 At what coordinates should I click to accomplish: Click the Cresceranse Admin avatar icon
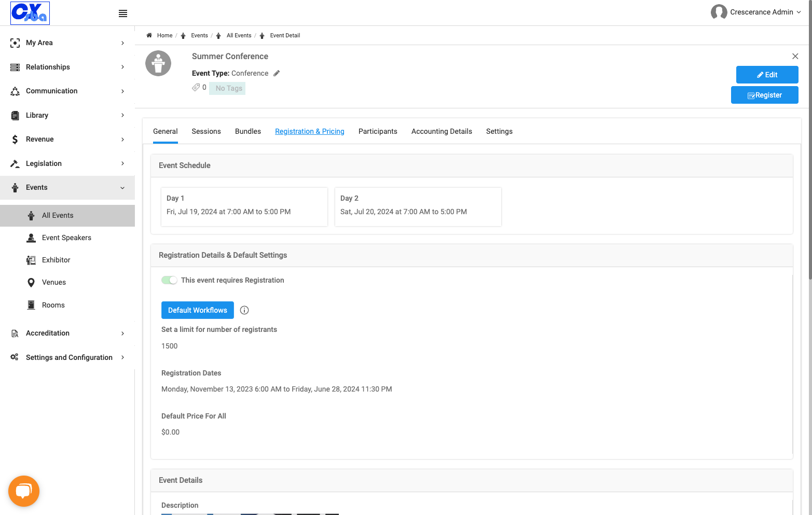point(719,12)
